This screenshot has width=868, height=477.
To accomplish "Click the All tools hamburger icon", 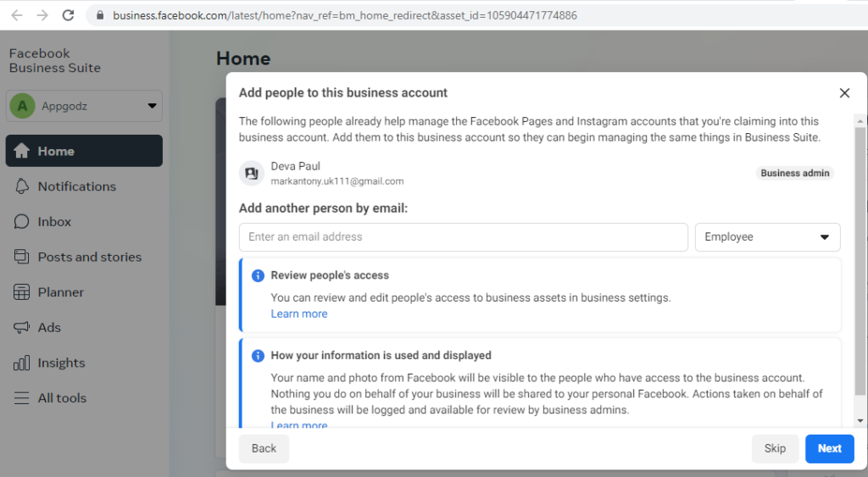I will 21,398.
